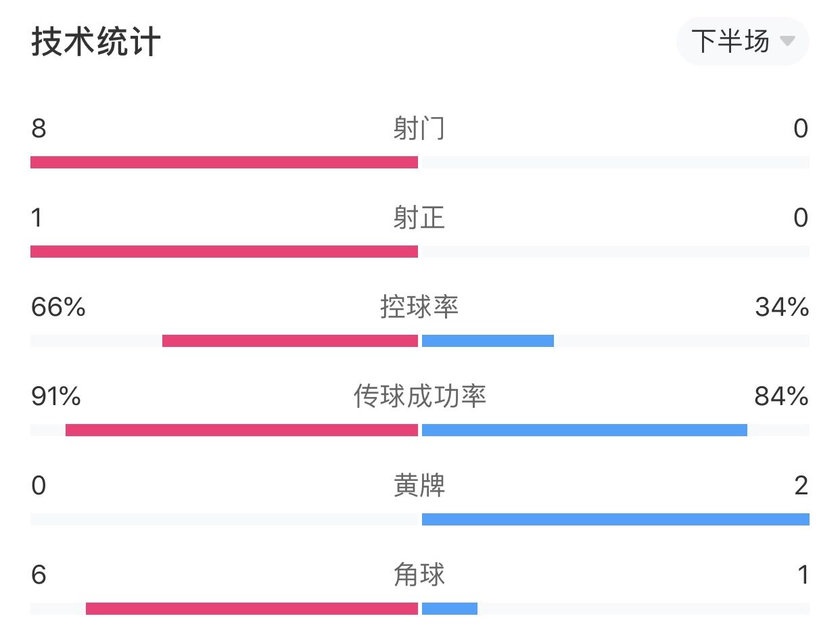The height and width of the screenshot is (633, 840).
Task: Click the red 射门 bar
Action: (224, 162)
